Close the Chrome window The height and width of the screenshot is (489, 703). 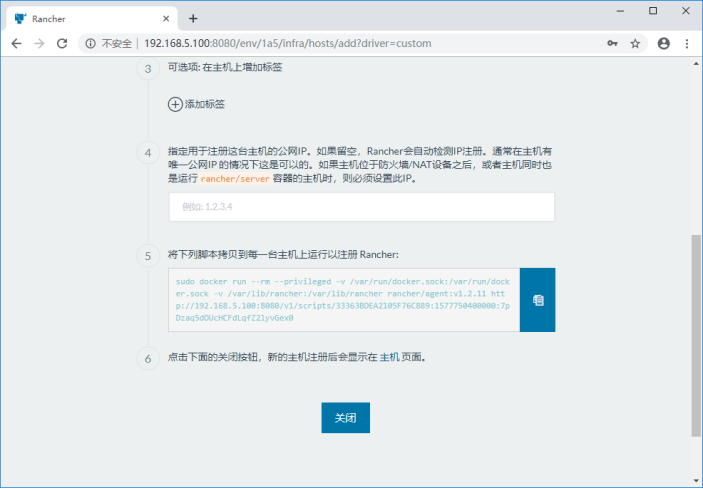point(686,11)
